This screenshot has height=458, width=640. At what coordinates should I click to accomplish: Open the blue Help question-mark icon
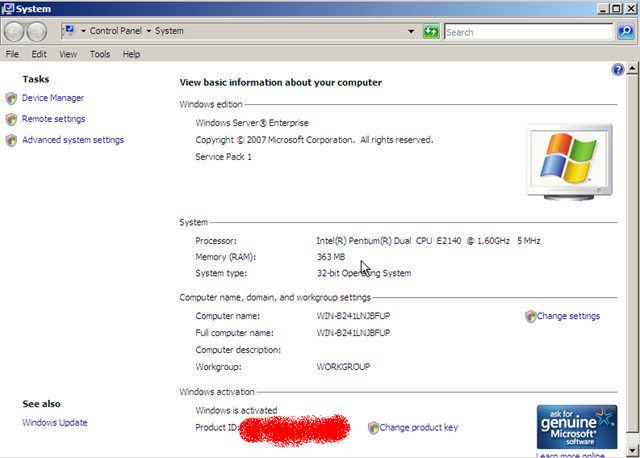click(618, 69)
